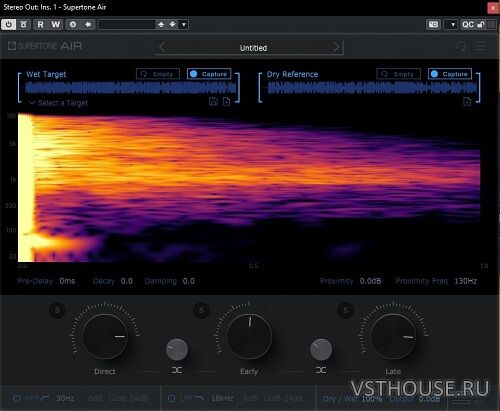Screen dimensions: 500x411
Task: Go to previous preset left chevron
Action: [x=162, y=47]
